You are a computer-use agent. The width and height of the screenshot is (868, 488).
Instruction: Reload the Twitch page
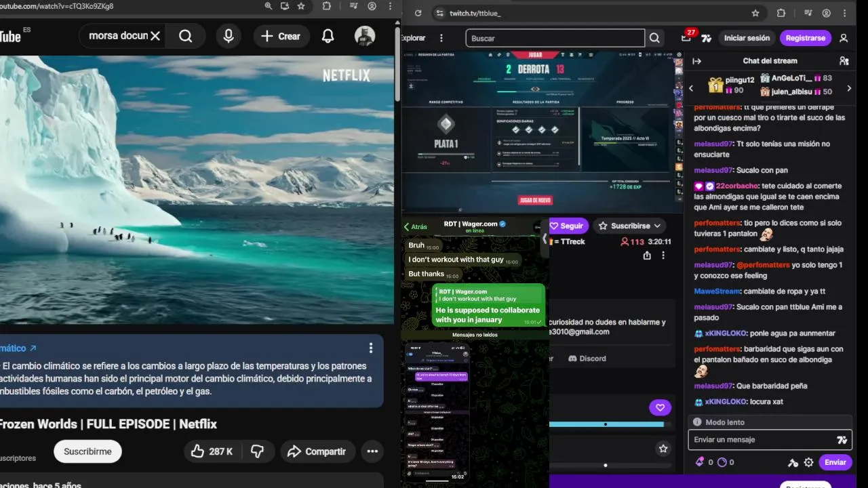[x=418, y=13]
